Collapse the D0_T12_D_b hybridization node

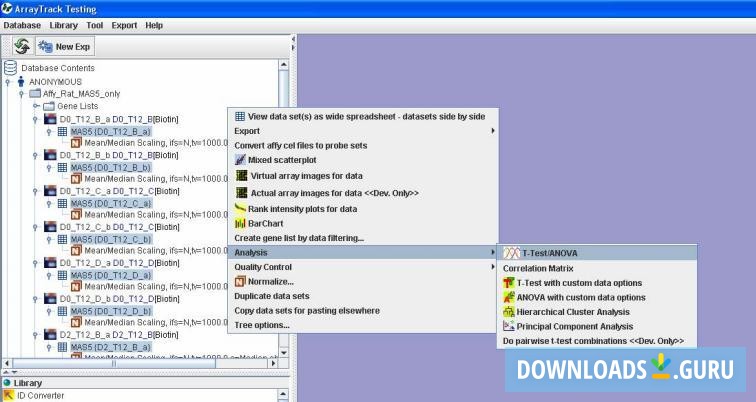(35, 299)
